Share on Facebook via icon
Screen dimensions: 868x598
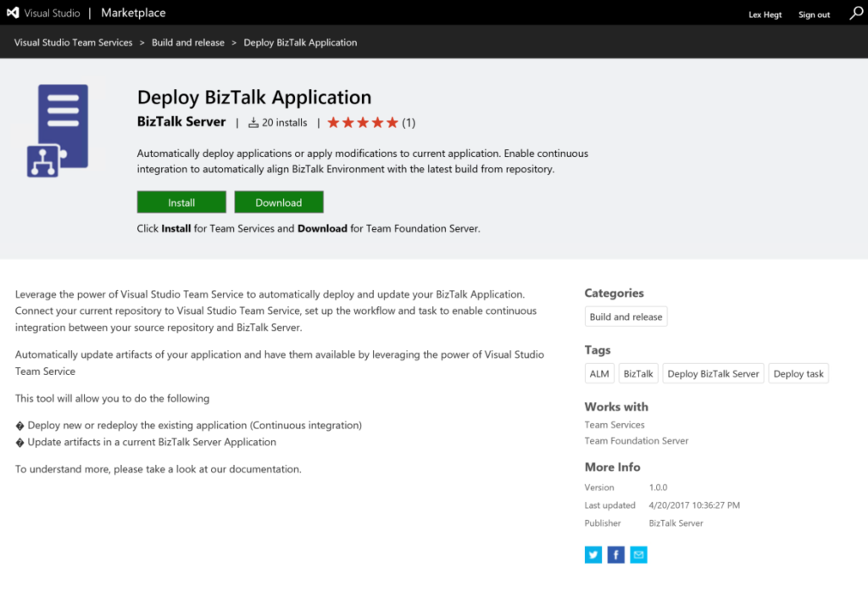tap(616, 555)
